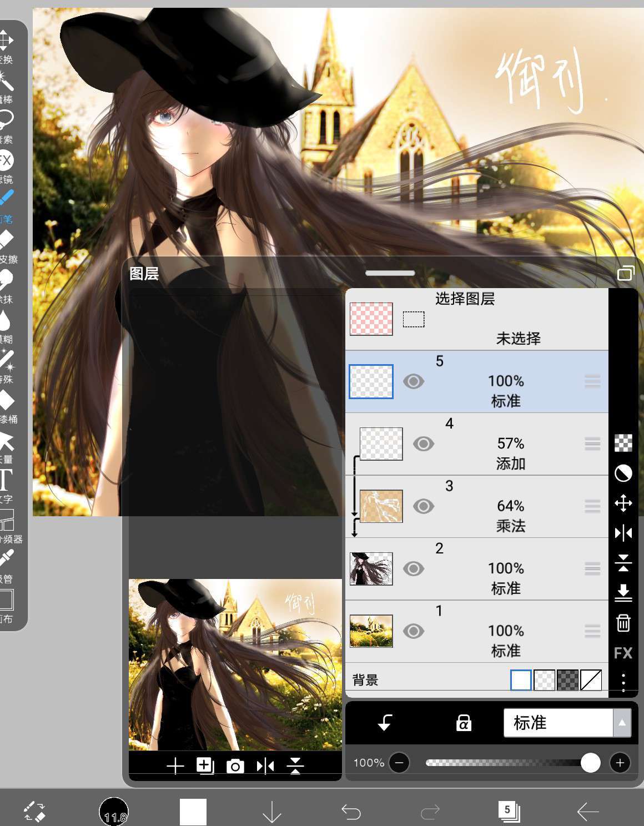Toggle the clipping mask button

385,723
